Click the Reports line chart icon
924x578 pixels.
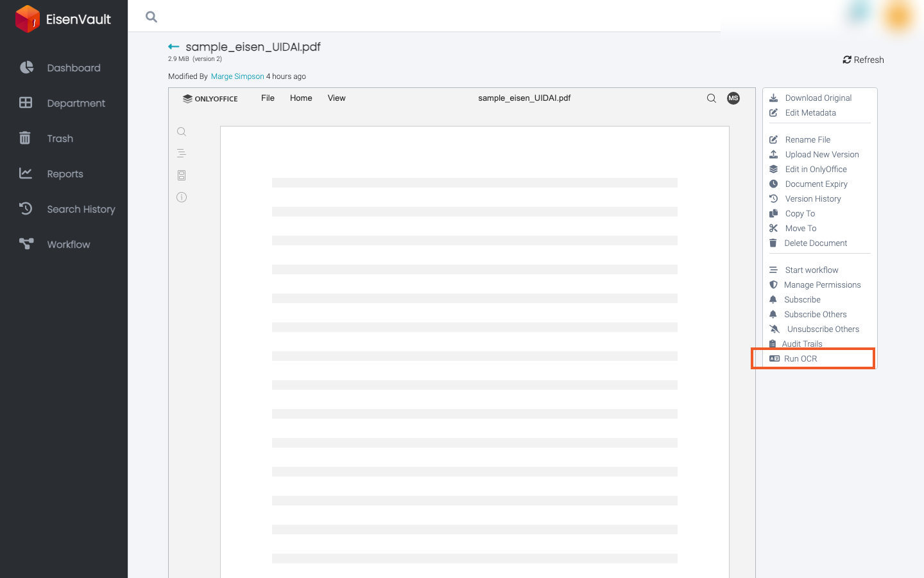point(26,173)
